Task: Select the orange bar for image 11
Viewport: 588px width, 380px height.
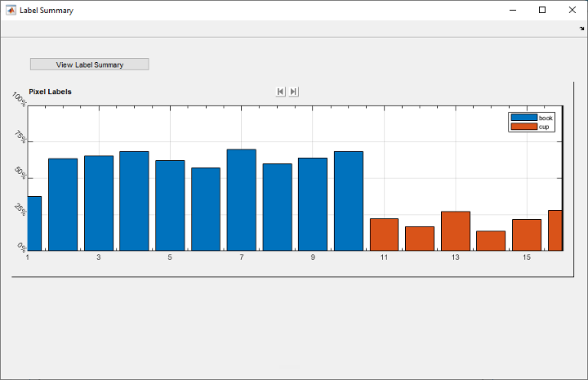Action: pos(384,235)
